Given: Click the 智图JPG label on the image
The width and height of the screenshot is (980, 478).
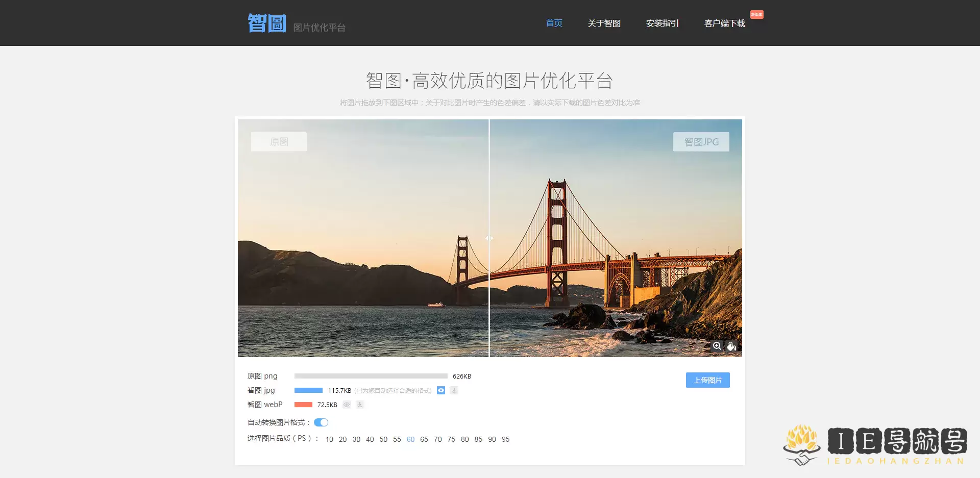Looking at the screenshot, I should [x=701, y=142].
